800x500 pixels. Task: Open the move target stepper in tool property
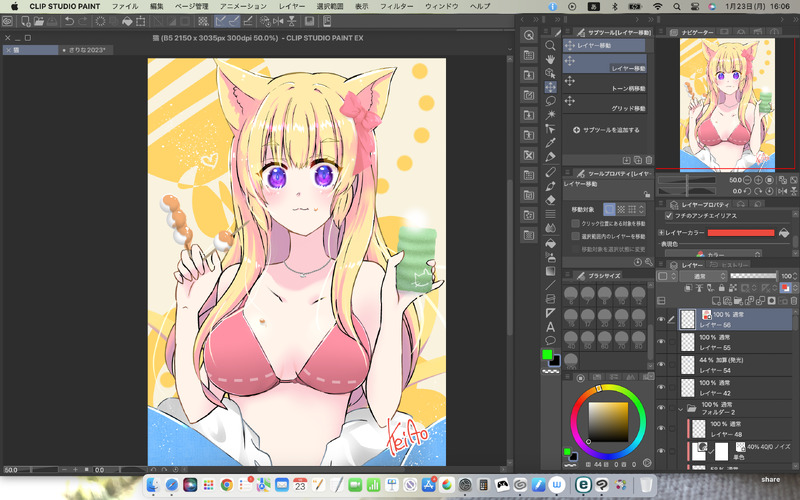(641, 209)
